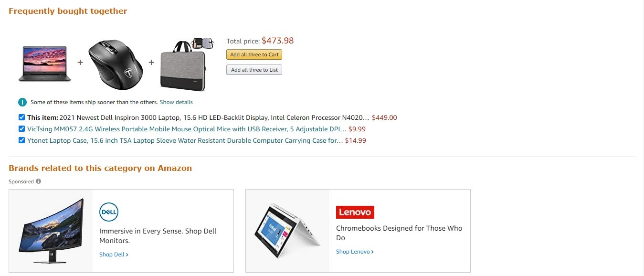This screenshot has width=644, height=276.
Task: Expand shipping info via Show details
Action: (176, 102)
